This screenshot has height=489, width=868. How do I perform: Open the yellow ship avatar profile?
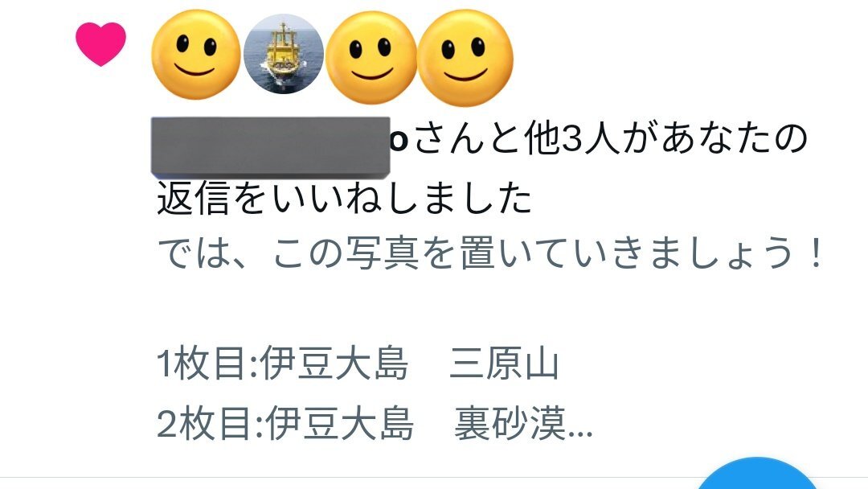tap(284, 54)
